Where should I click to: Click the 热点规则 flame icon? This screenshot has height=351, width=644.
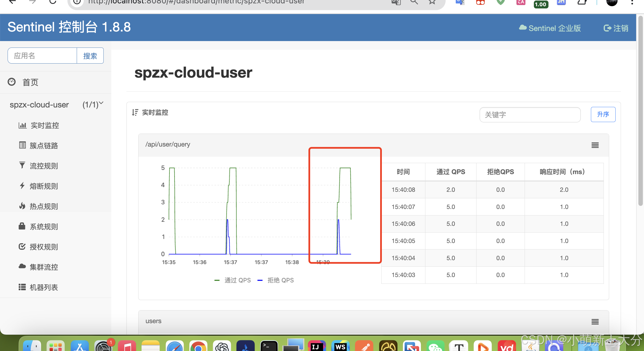22,206
